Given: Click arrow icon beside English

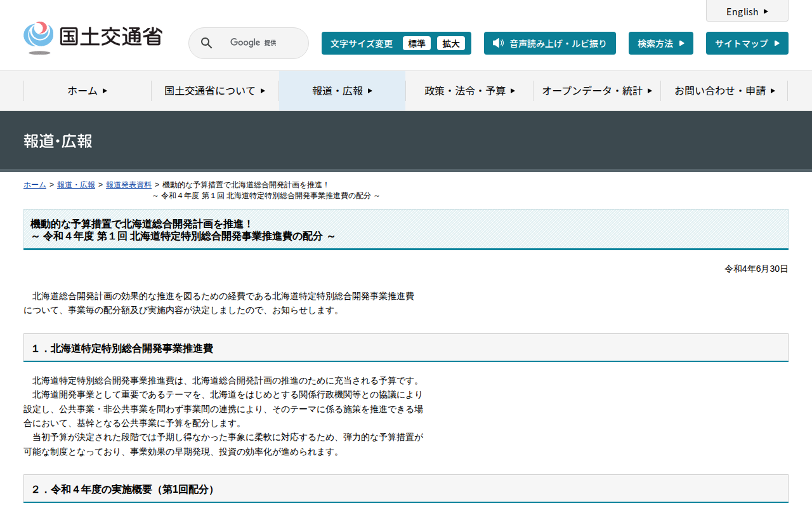Looking at the screenshot, I should click(x=766, y=11).
